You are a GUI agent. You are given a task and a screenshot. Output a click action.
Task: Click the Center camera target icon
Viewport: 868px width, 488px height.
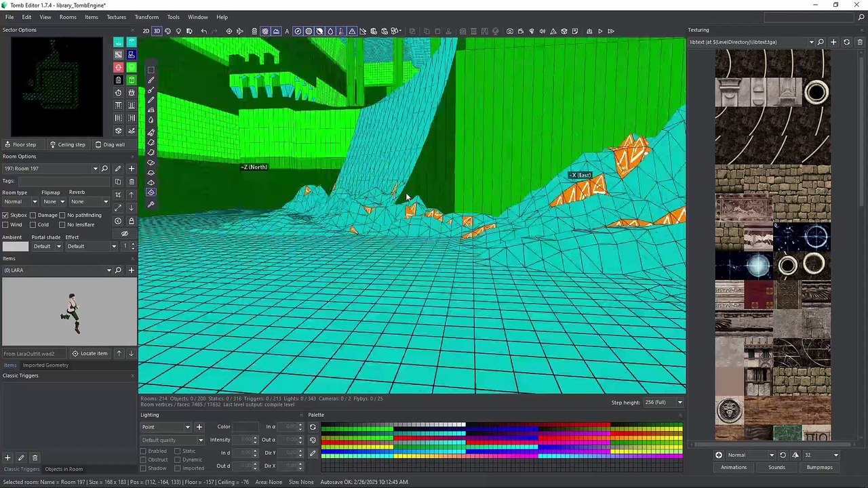click(229, 31)
